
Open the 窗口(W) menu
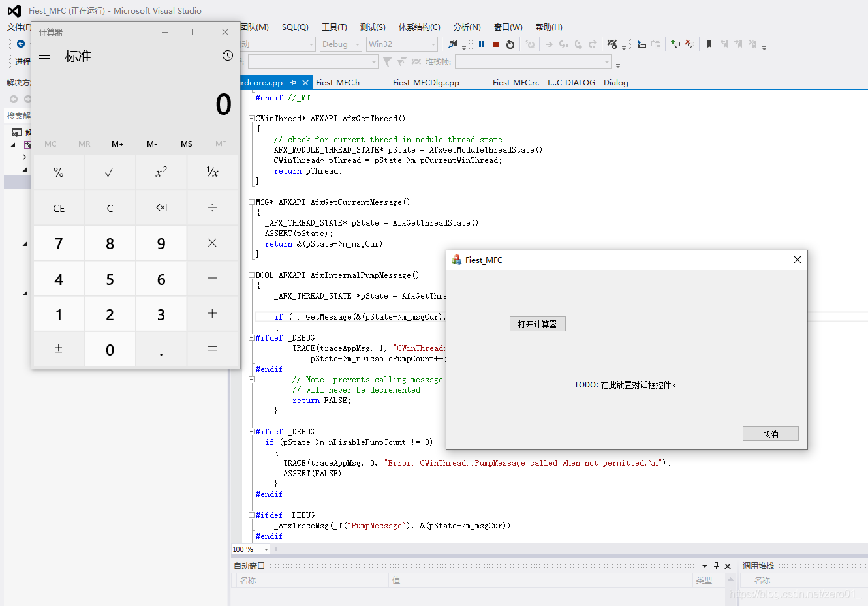[508, 27]
